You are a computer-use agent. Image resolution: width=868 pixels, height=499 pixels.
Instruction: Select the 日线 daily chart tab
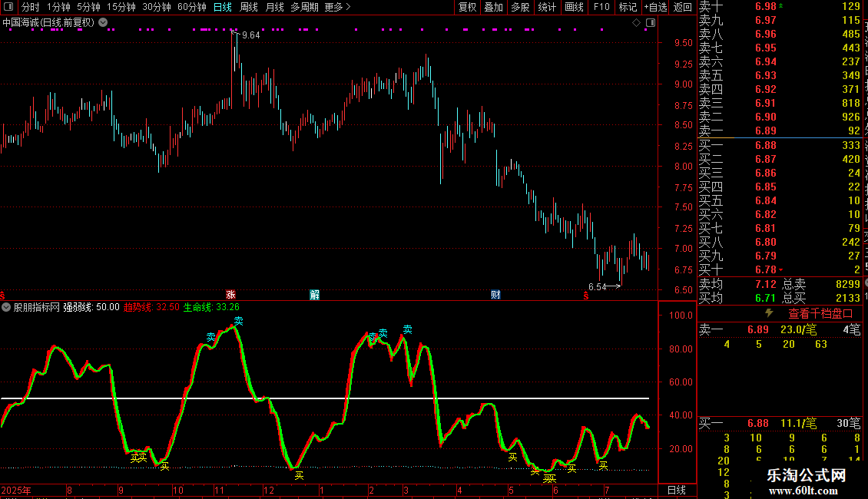coord(223,7)
